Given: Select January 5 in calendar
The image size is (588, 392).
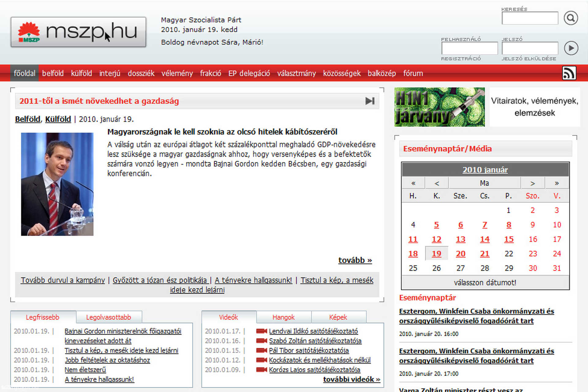Looking at the screenshot, I should click(x=436, y=225).
